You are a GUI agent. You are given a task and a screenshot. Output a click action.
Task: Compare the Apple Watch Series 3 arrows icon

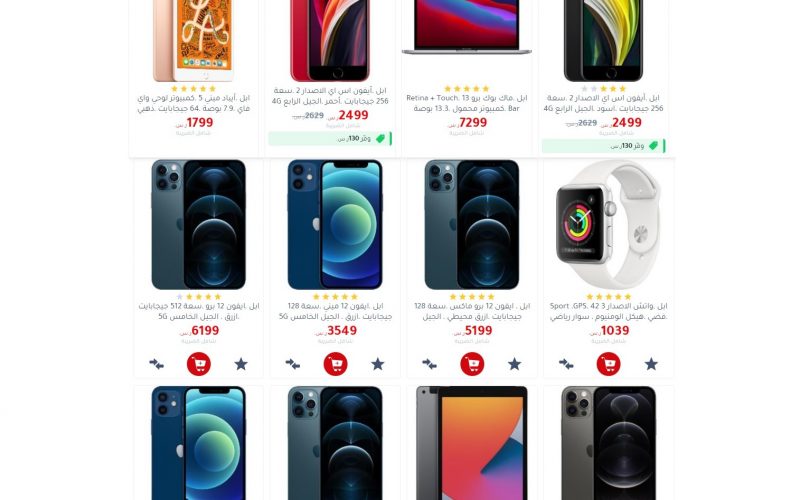tap(566, 364)
